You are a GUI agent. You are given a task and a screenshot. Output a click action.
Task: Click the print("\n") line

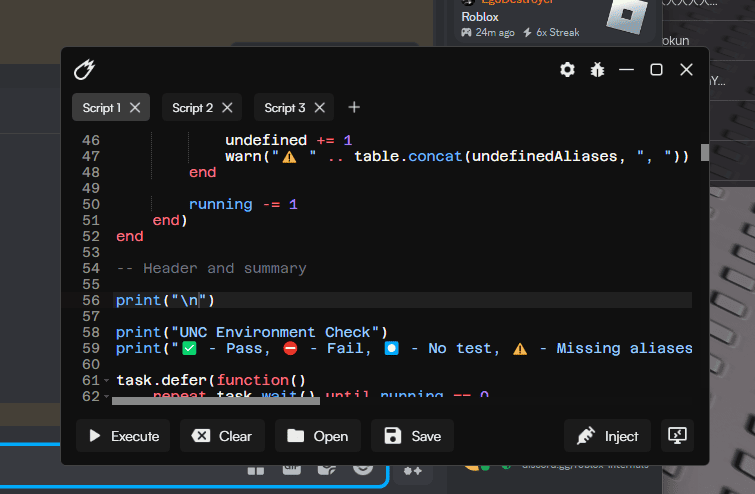[x=165, y=300]
